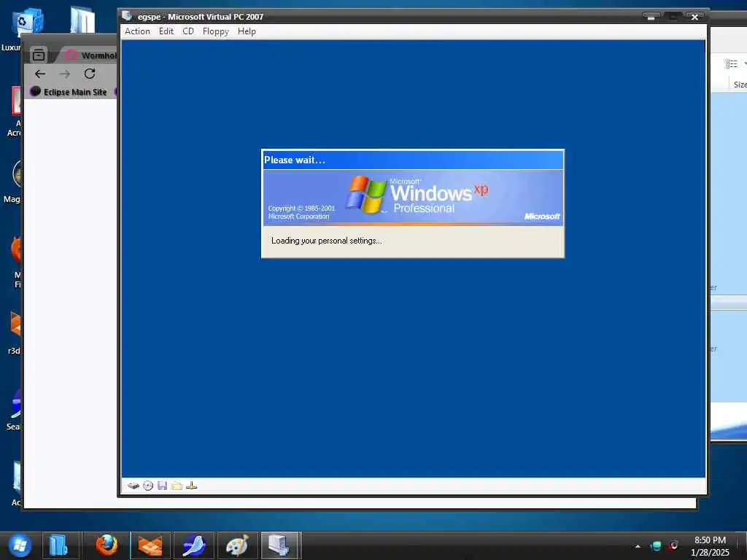Click the red-marked tray icon beside the clock

tap(673, 545)
